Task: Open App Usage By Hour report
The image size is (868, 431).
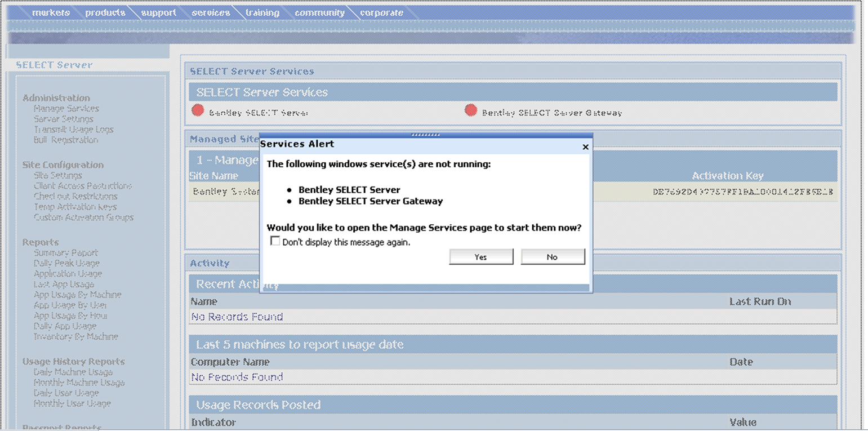Action: [70, 316]
